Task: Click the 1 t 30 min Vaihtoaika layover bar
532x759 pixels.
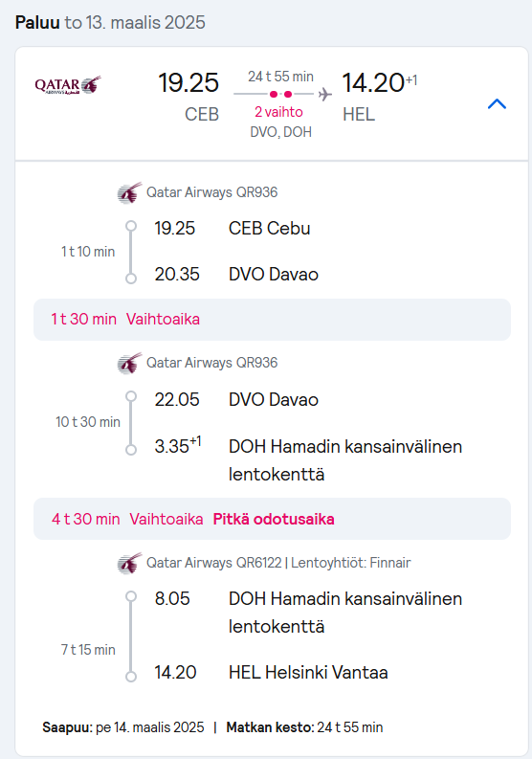Action: coord(272,320)
